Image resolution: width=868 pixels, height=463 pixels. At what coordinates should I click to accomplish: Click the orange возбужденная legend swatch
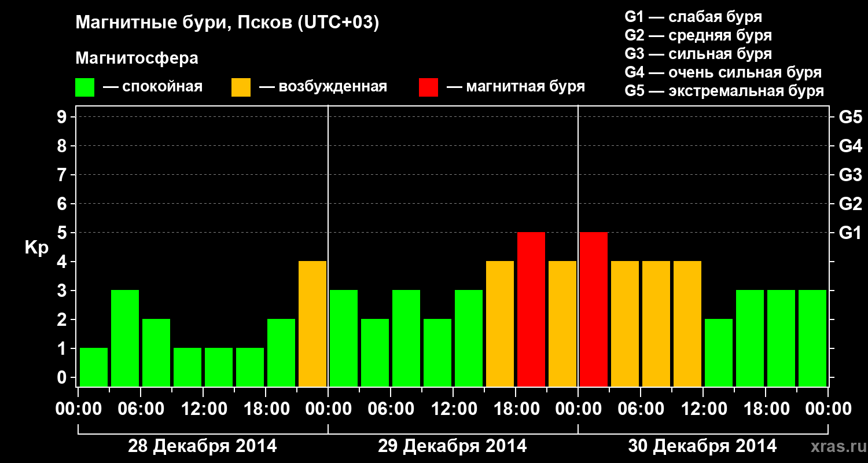point(241,87)
